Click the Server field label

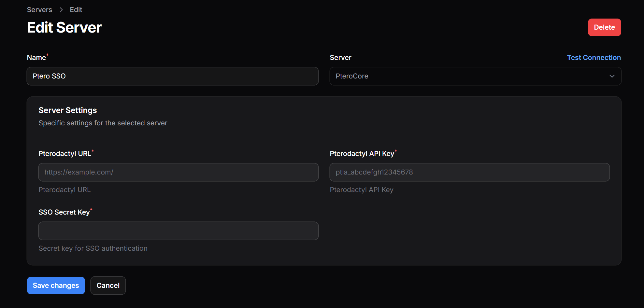point(340,58)
